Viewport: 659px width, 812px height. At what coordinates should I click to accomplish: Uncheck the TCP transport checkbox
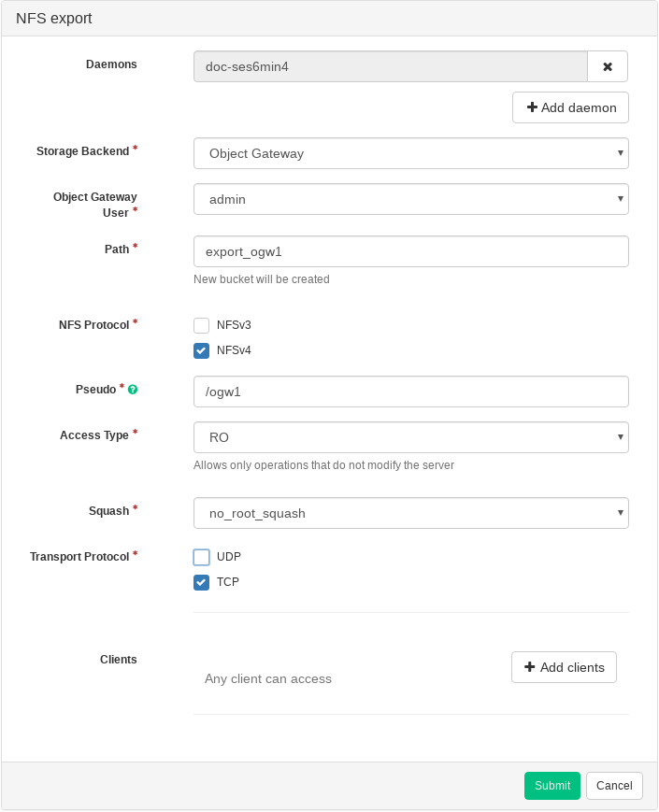point(201,582)
